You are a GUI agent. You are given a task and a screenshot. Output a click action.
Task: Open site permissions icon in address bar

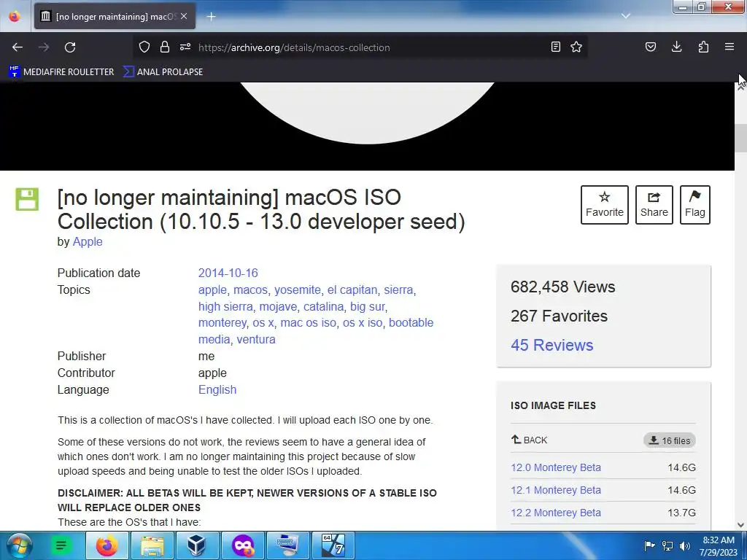[185, 47]
